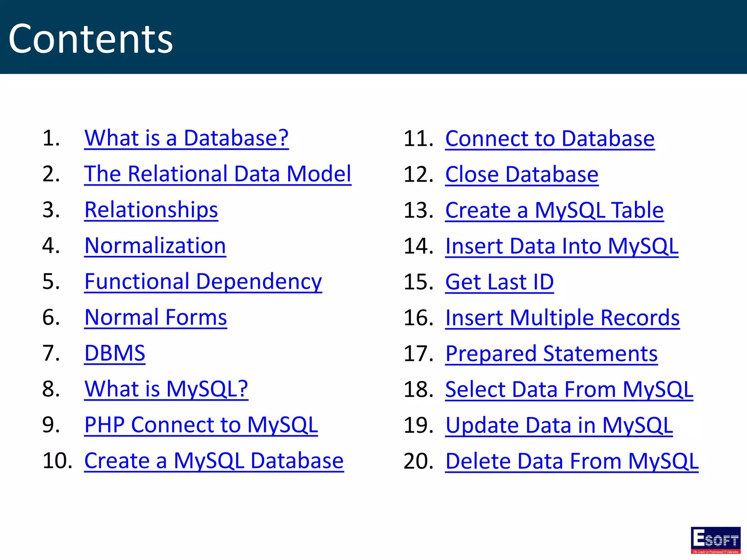
Task: Open 'Create a MySQL Database' link
Action: [x=214, y=461]
